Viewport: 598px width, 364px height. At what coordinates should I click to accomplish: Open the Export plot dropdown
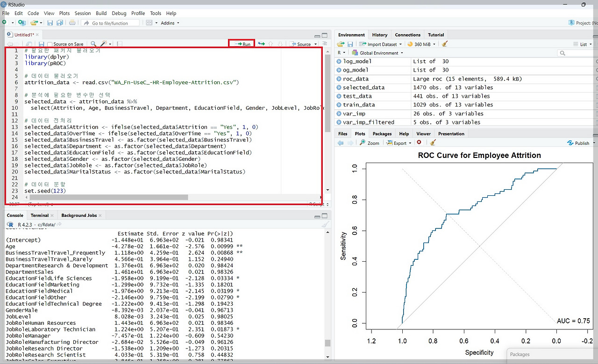(x=399, y=143)
